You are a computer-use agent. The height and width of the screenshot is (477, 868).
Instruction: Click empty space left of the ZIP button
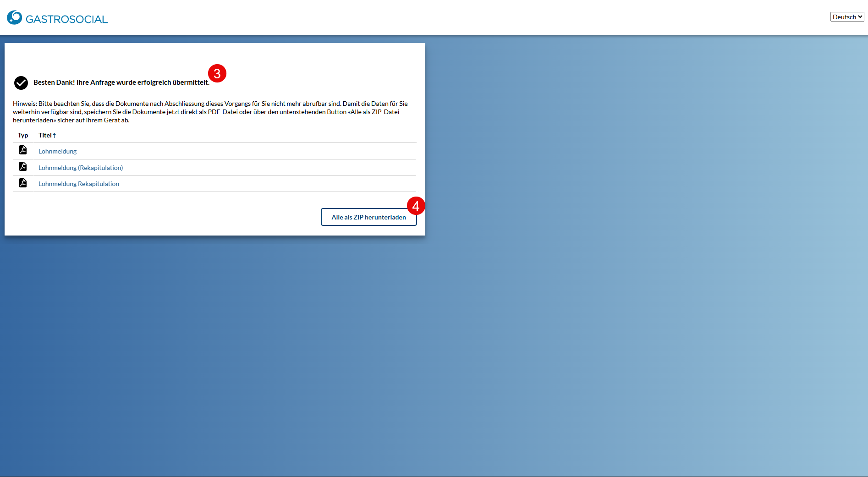pos(183,217)
